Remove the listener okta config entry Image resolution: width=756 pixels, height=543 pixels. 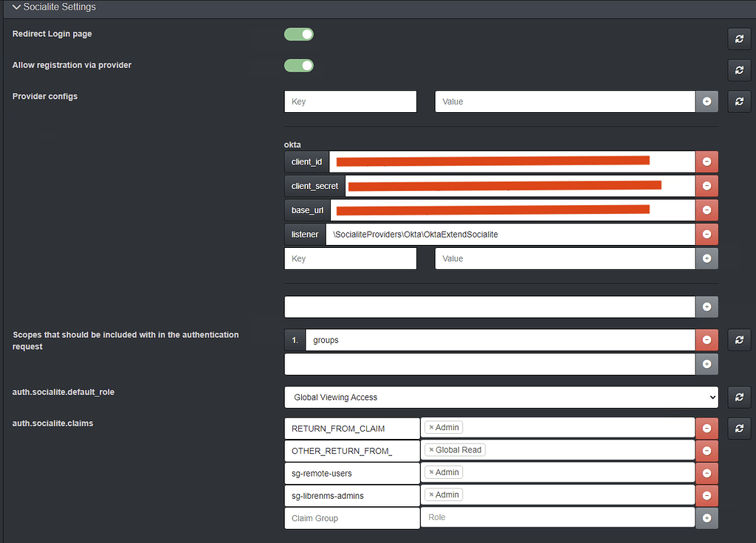(706, 234)
